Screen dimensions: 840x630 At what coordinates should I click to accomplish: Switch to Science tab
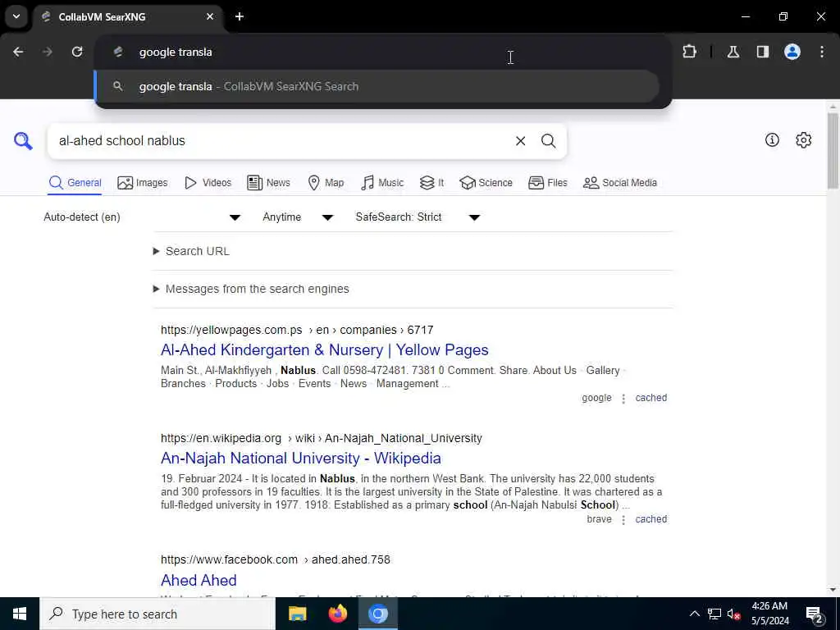(x=486, y=183)
